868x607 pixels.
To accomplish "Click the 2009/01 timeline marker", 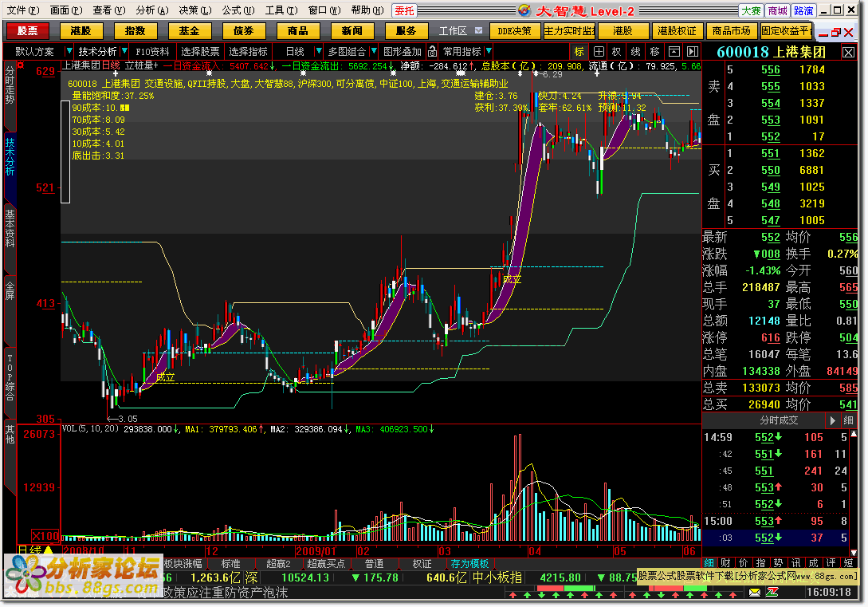I will point(316,552).
